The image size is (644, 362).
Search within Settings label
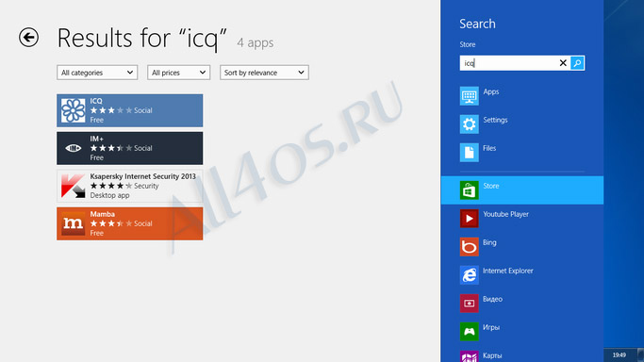click(495, 120)
